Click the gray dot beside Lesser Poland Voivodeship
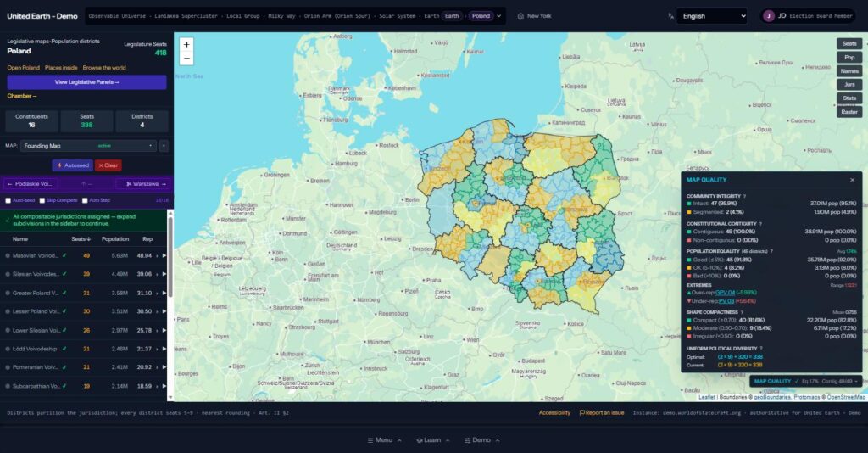Viewport: 868px width, 453px height. (x=8, y=312)
